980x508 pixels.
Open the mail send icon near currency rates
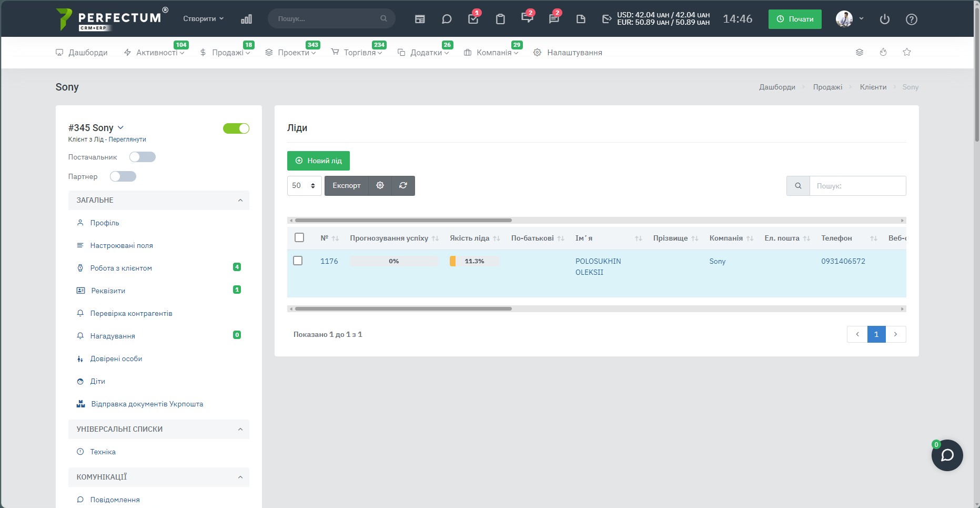(x=607, y=19)
